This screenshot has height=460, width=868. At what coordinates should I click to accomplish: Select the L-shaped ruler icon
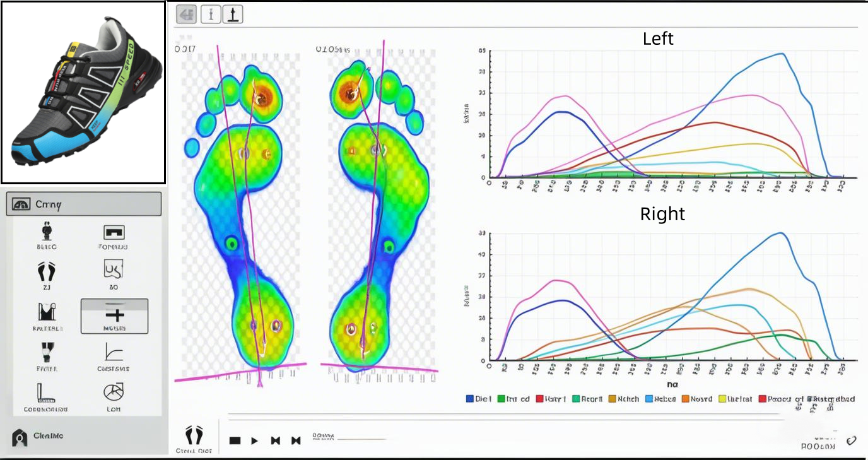[45, 392]
